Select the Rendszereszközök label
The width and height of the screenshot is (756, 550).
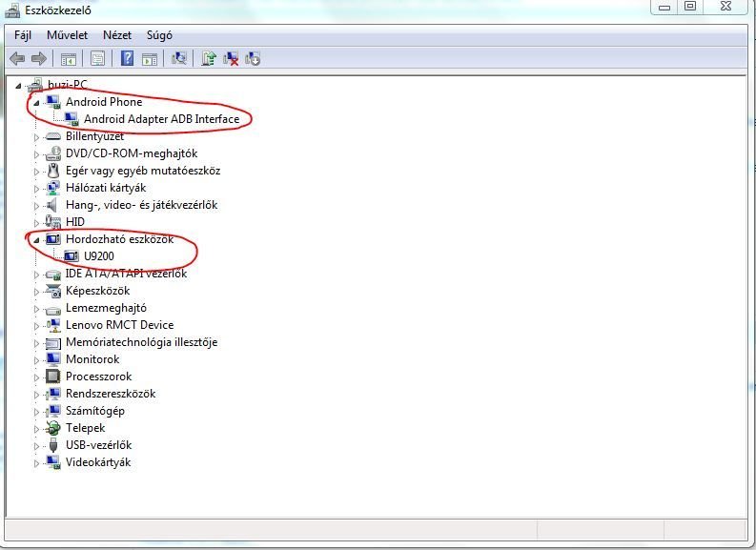tap(111, 394)
